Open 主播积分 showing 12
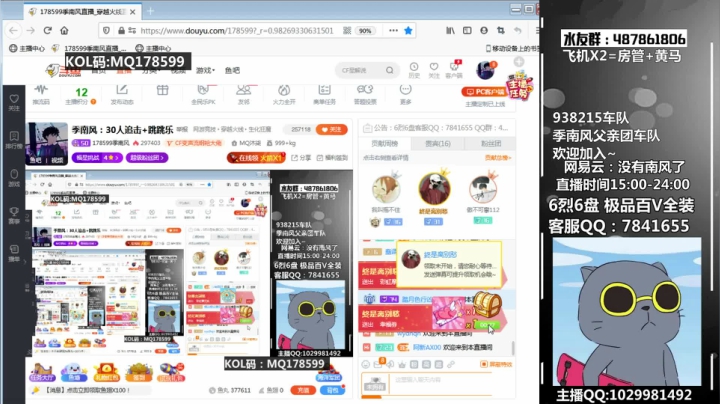Image resolution: width=720 pixels, height=404 pixels. (x=81, y=95)
